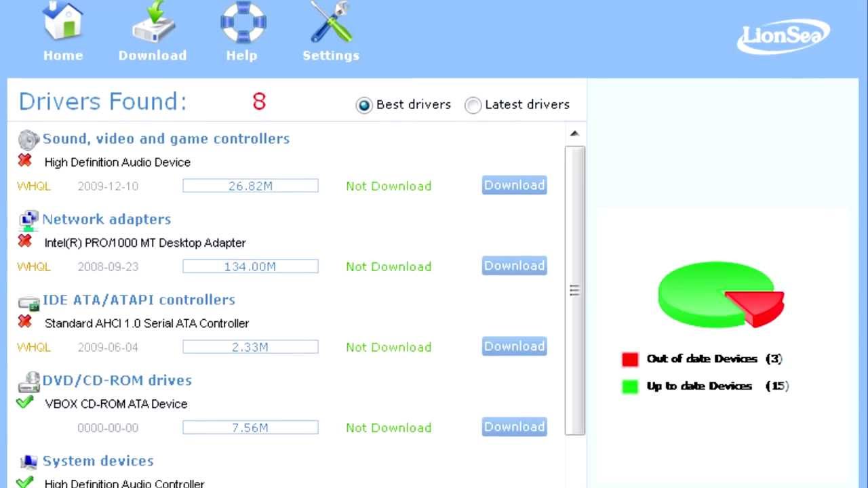This screenshot has height=488, width=868.
Task: Open the Settings tools icon
Action: 331,22
